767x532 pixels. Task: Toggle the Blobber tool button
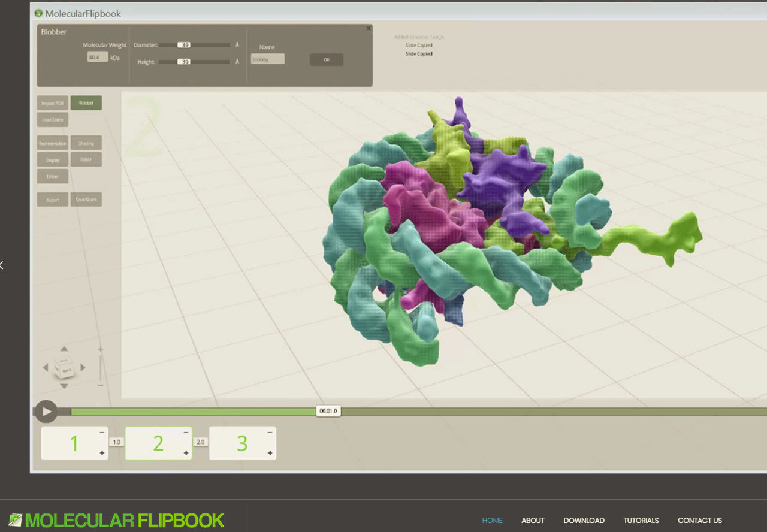(86, 103)
